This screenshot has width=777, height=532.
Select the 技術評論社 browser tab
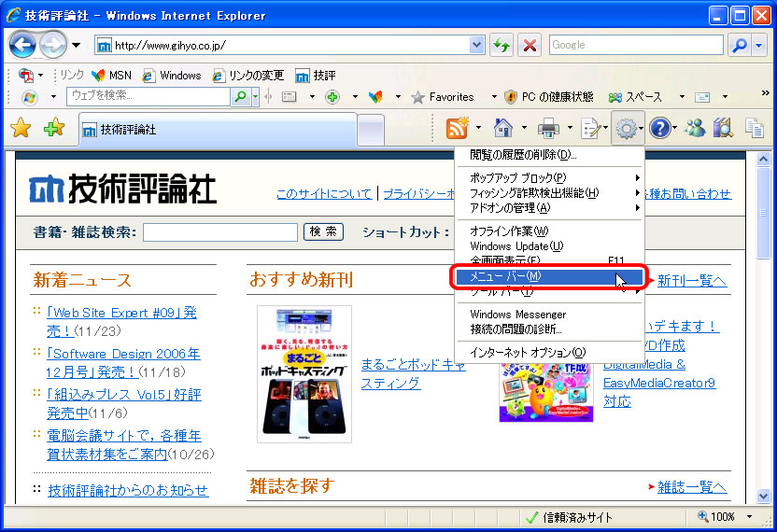coord(218,130)
